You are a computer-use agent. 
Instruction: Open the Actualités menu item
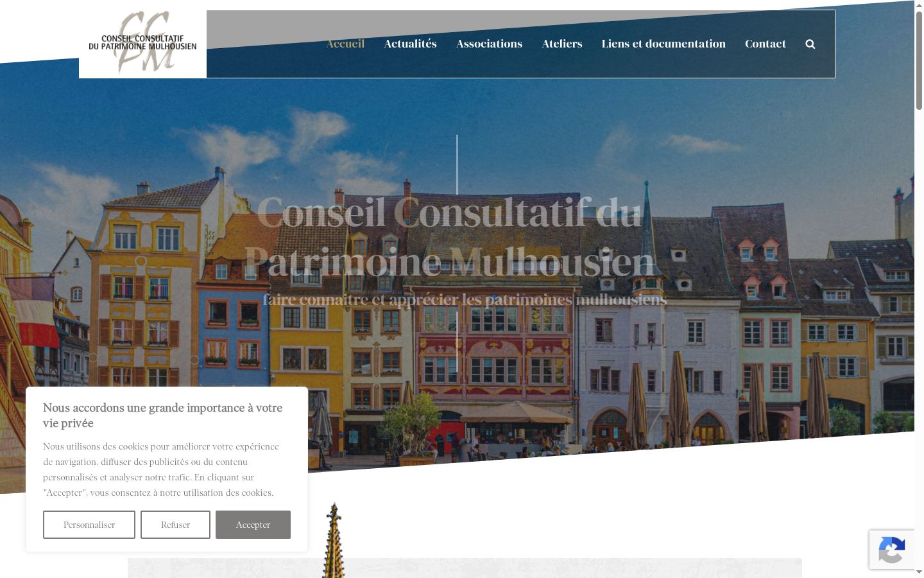click(x=410, y=44)
